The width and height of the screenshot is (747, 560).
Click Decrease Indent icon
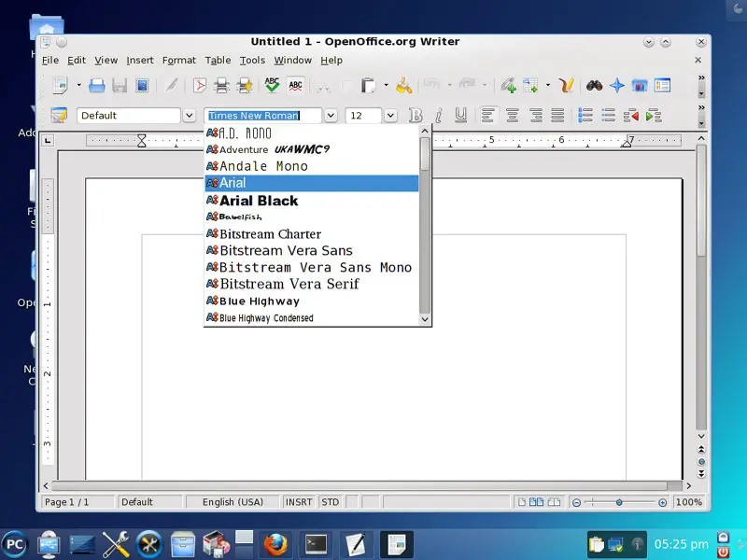coord(631,115)
